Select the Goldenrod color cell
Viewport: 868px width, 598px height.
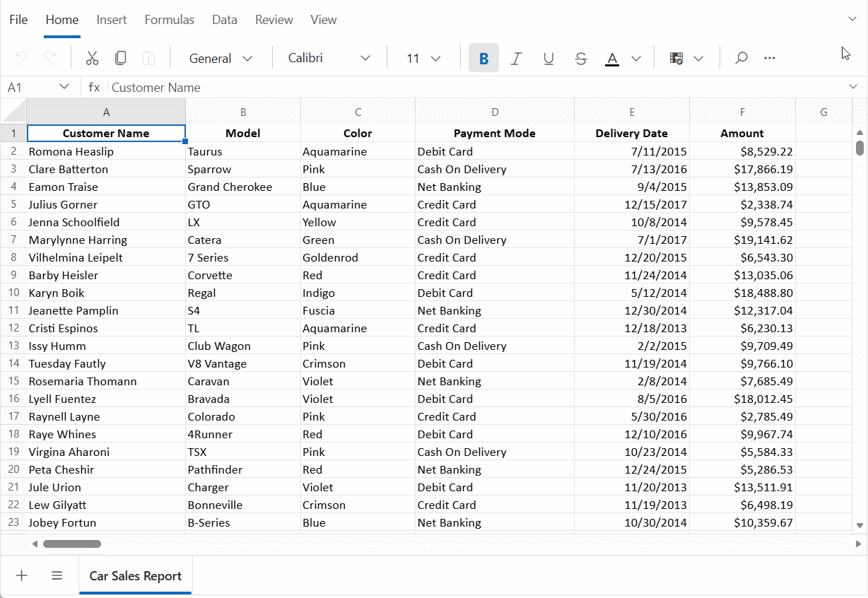pos(358,257)
